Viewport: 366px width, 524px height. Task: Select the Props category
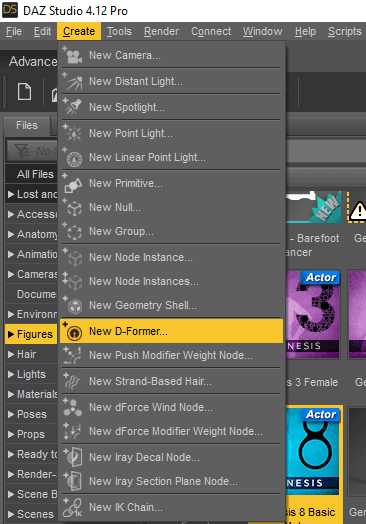tap(31, 434)
